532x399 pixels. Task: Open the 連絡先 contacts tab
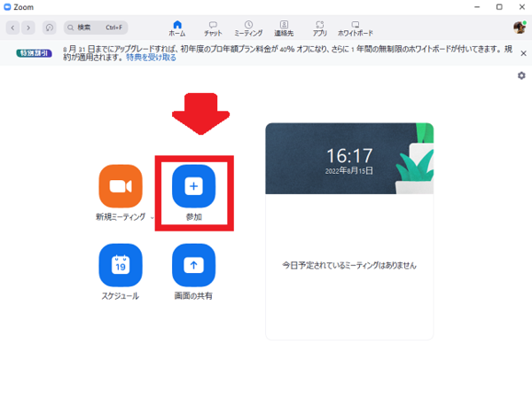(x=284, y=28)
